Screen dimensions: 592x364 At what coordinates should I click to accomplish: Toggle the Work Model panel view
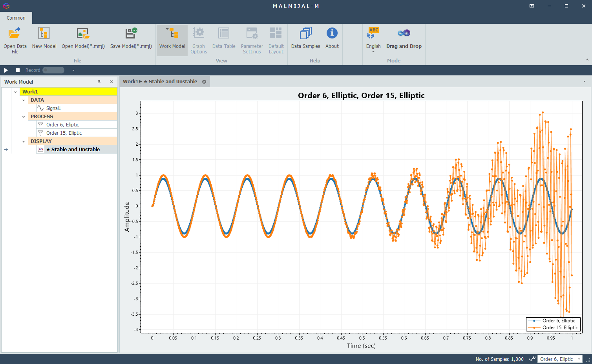[x=172, y=40]
